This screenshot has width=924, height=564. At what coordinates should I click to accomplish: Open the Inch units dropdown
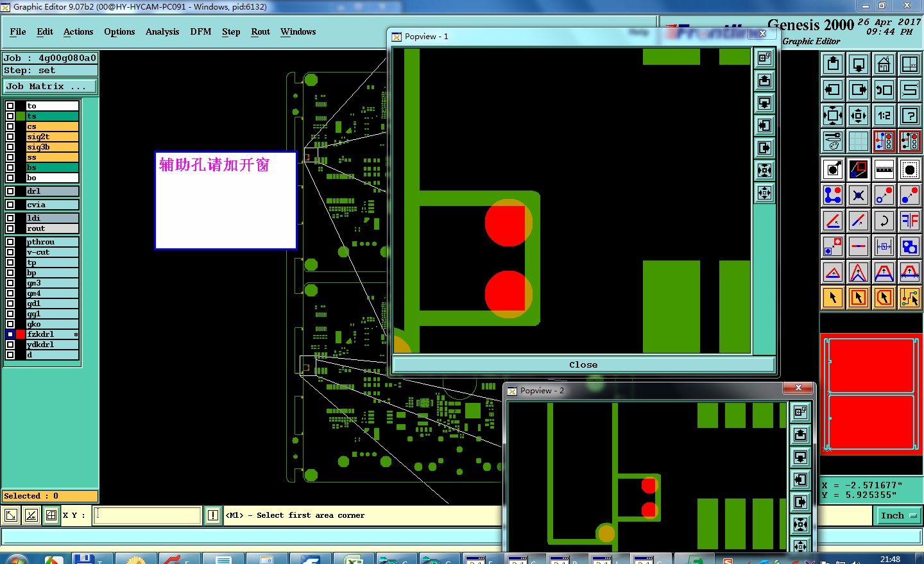(898, 515)
